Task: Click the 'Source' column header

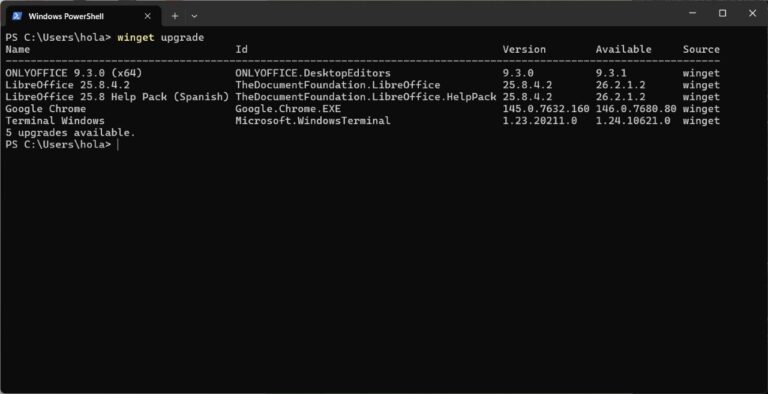Action: 701,49
